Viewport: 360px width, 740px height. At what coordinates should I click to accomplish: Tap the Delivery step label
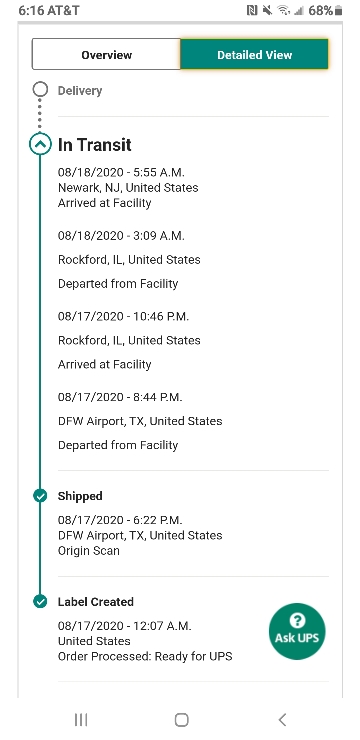click(80, 90)
